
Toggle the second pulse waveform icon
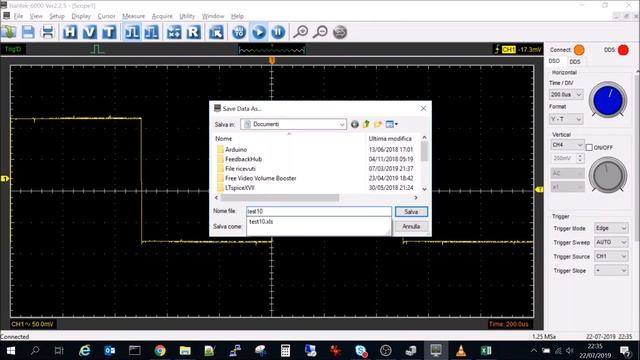coord(151,32)
